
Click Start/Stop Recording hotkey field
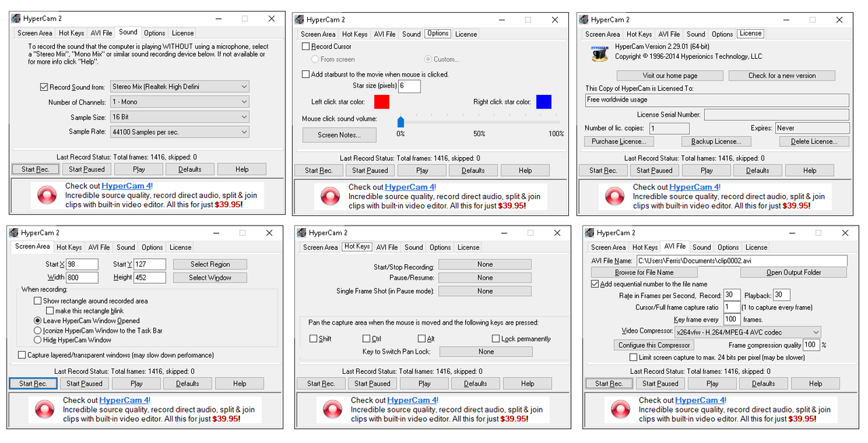485,265
